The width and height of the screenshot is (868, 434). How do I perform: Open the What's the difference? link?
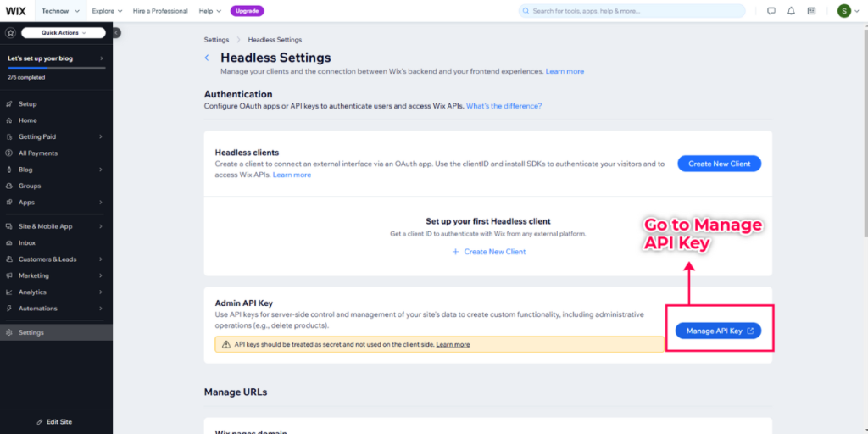[504, 106]
